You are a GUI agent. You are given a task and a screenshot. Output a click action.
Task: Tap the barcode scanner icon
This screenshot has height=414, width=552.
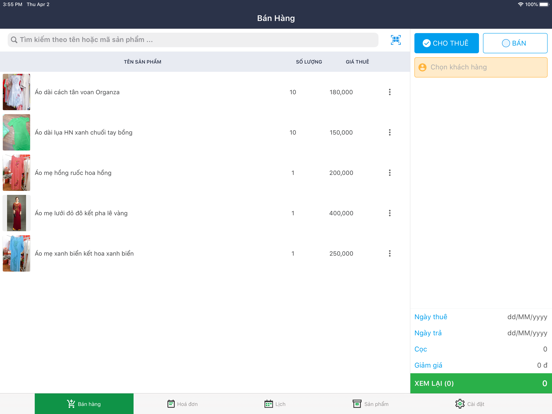coord(396,40)
